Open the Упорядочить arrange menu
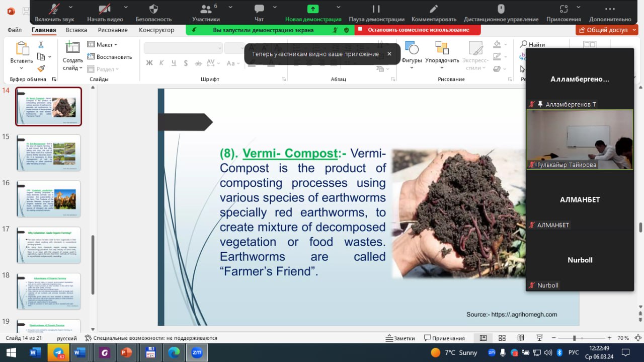 [442, 55]
